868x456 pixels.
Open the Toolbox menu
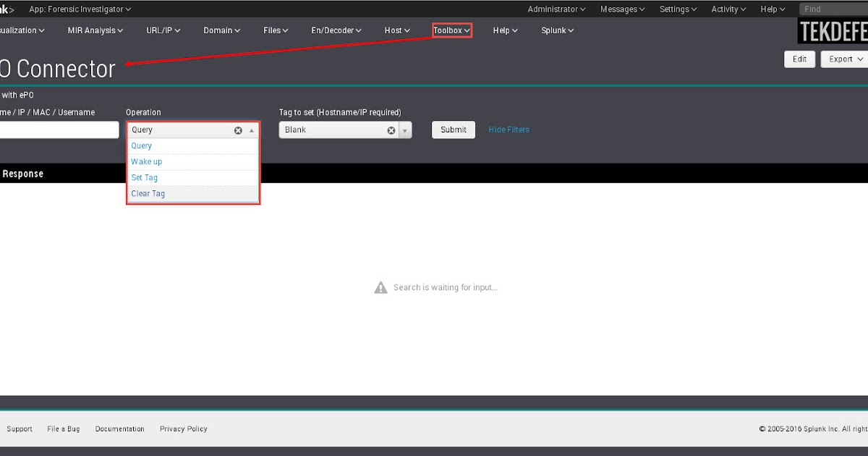[451, 30]
